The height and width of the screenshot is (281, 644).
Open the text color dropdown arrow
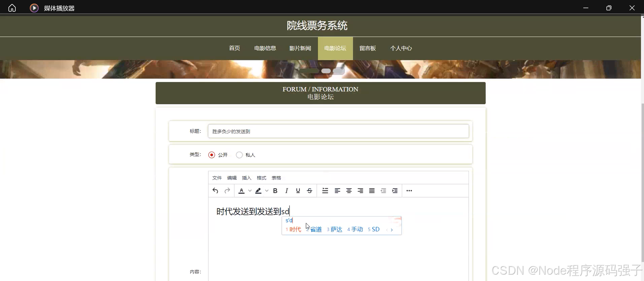250,191
